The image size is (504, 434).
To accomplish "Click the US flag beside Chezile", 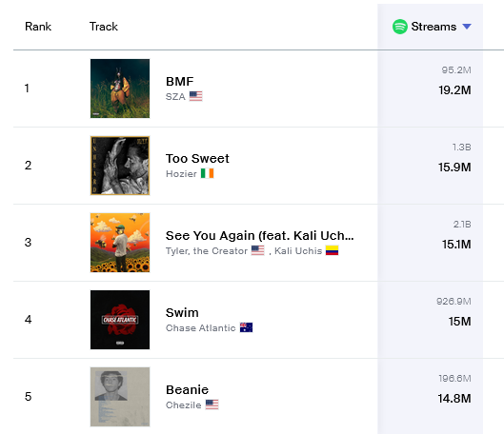I will pos(212,404).
